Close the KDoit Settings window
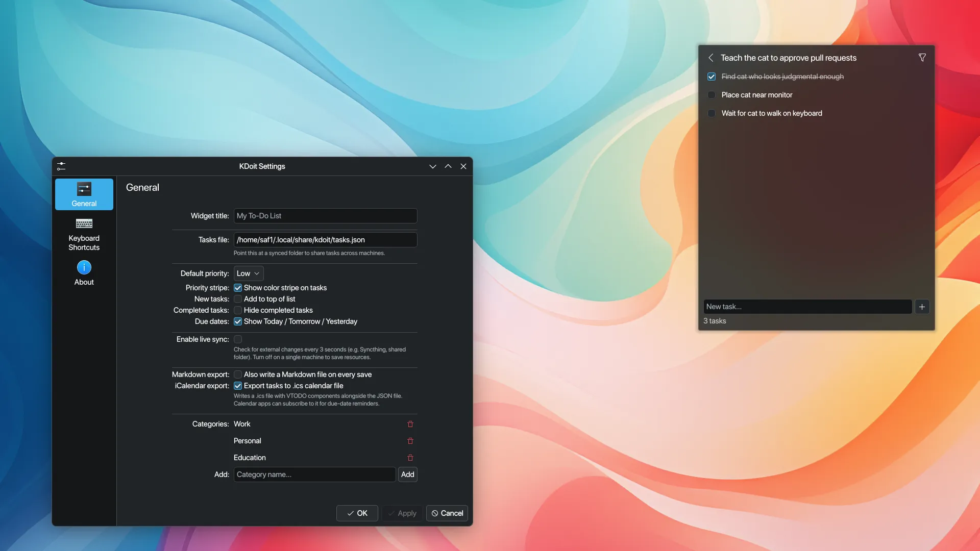 pos(463,166)
